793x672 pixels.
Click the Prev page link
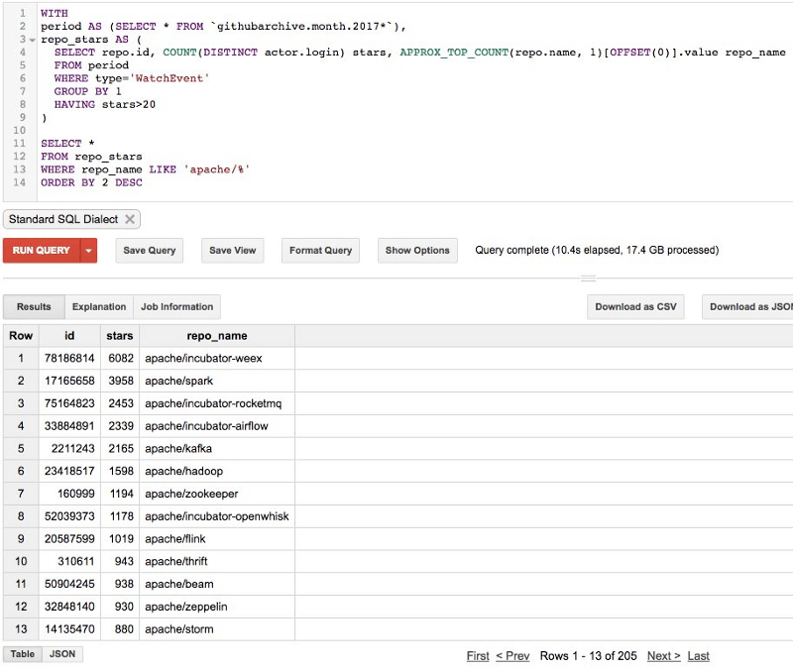[x=512, y=656]
